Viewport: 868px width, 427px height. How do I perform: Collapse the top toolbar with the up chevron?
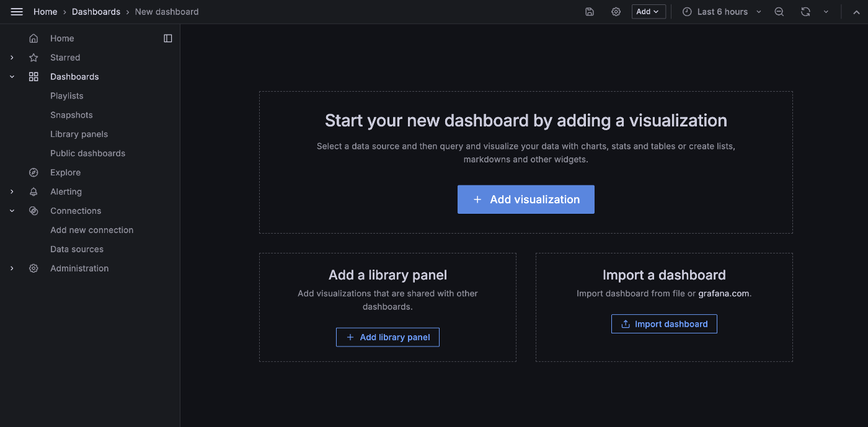[856, 12]
